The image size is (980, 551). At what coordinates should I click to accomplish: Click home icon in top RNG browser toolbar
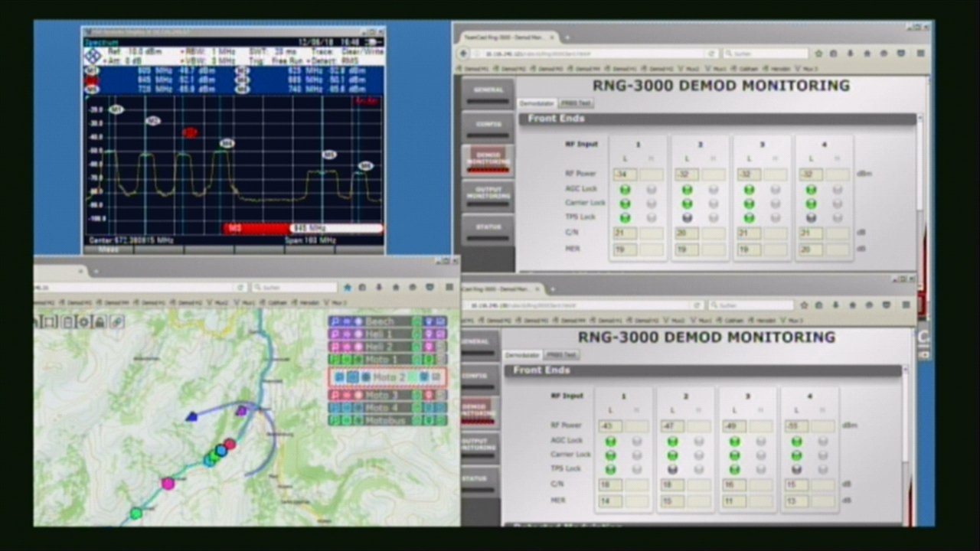(x=867, y=54)
